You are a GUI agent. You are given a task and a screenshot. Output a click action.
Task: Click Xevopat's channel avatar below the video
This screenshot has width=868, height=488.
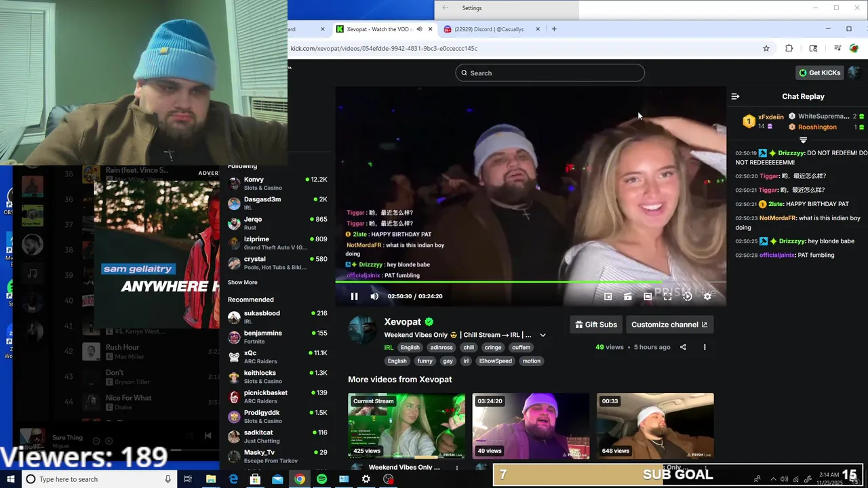point(362,329)
